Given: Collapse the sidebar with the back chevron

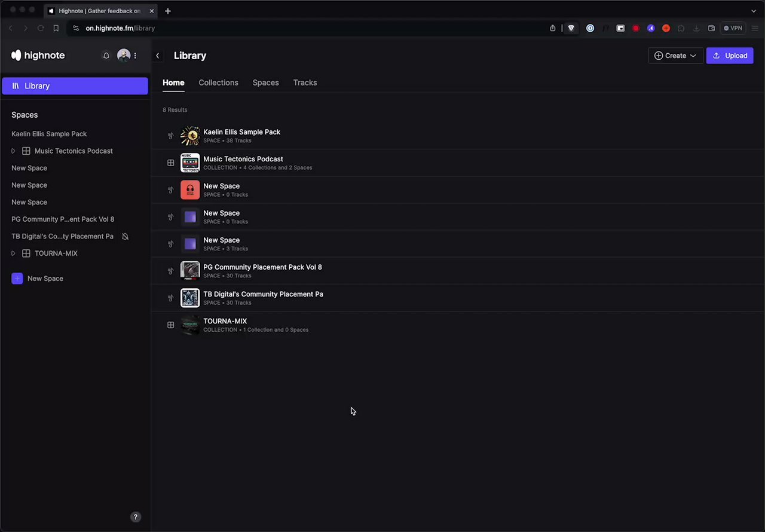Looking at the screenshot, I should pos(158,56).
